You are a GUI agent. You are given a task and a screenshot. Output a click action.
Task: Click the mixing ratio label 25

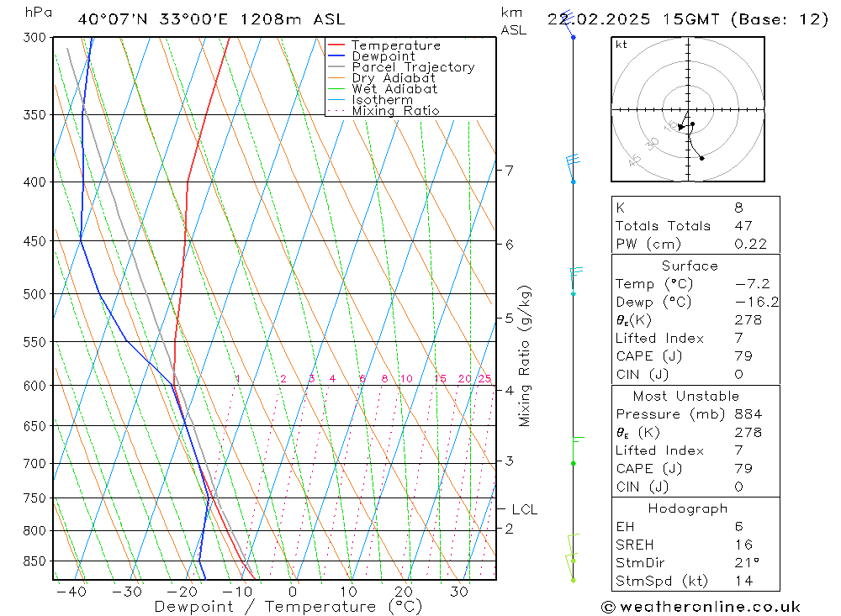click(x=485, y=378)
